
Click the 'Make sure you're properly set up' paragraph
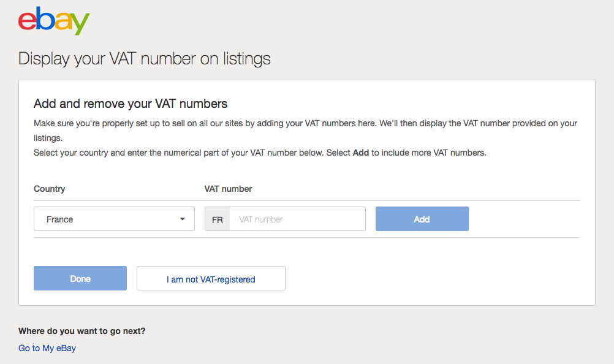point(305,131)
